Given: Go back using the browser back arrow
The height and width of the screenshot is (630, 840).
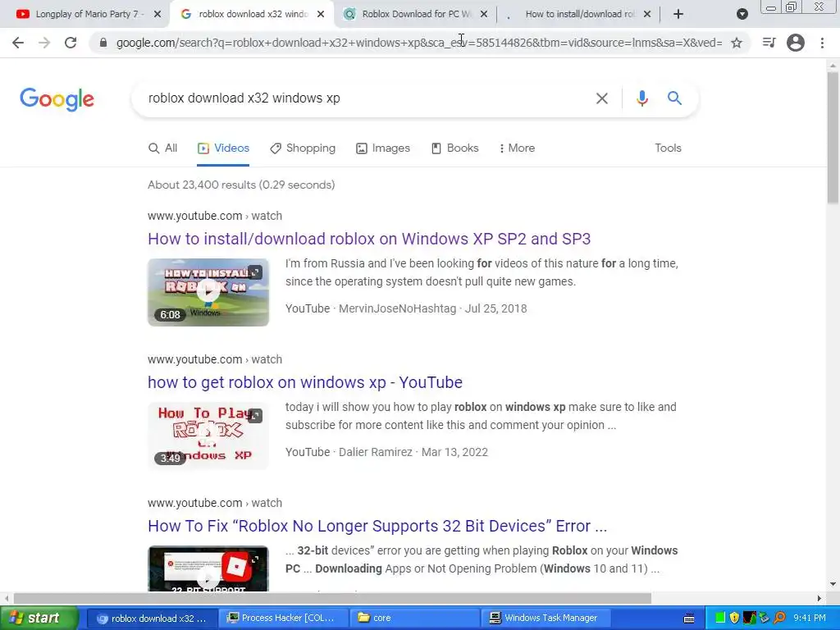Looking at the screenshot, I should [18, 43].
